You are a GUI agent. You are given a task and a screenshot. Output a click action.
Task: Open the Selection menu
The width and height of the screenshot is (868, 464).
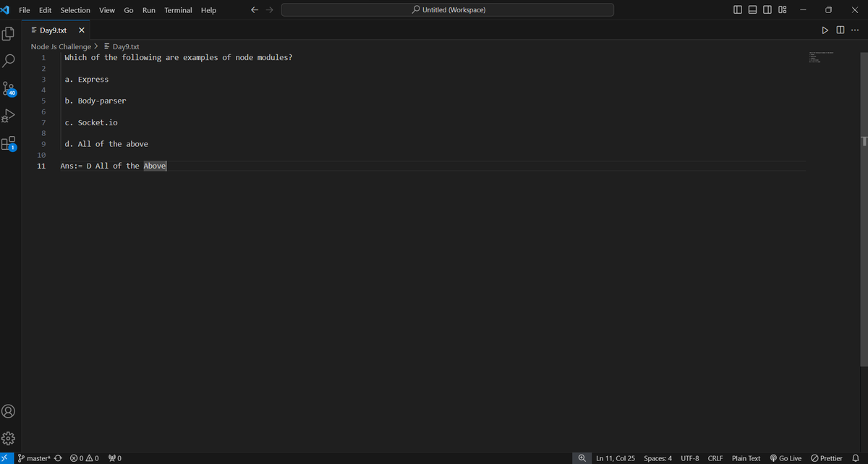point(75,10)
